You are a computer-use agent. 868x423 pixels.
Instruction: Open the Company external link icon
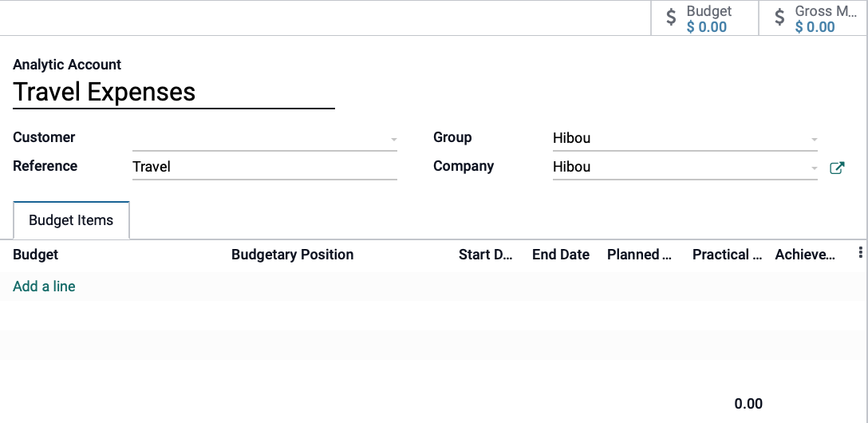click(x=837, y=168)
